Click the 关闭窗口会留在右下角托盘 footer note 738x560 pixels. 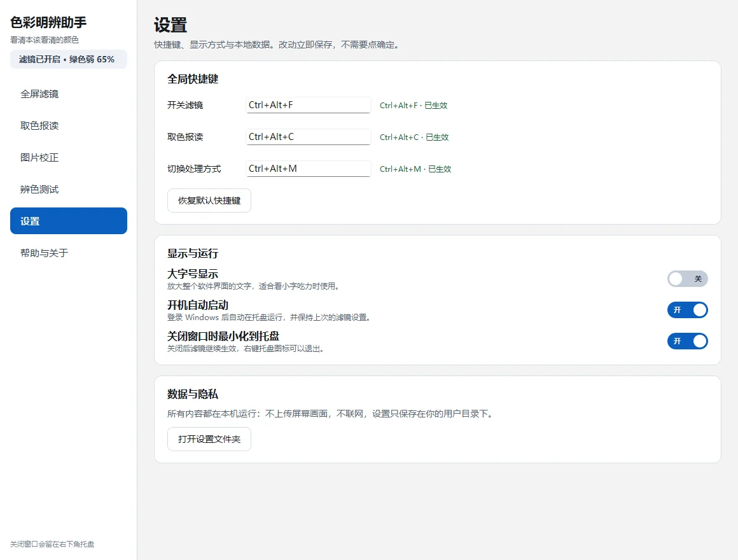coord(52,544)
